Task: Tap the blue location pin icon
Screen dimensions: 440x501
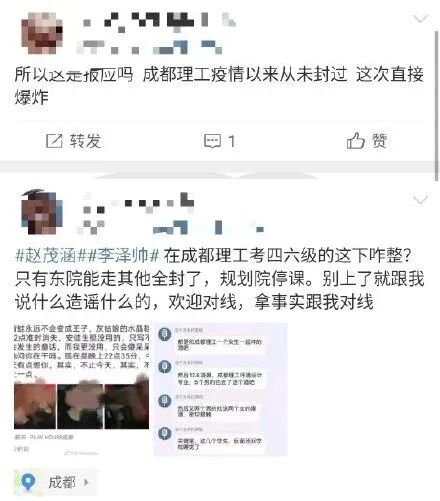Action: [x=28, y=482]
